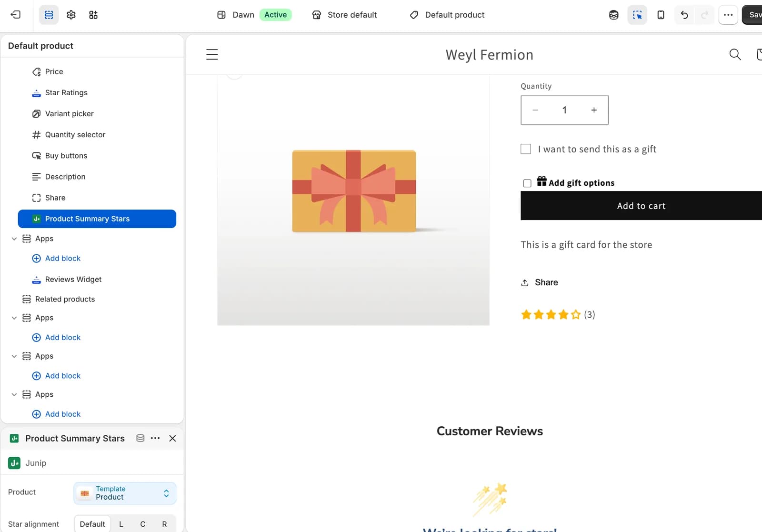The width and height of the screenshot is (762, 532).
Task: Open the three-dot more actions menu
Action: click(x=728, y=15)
